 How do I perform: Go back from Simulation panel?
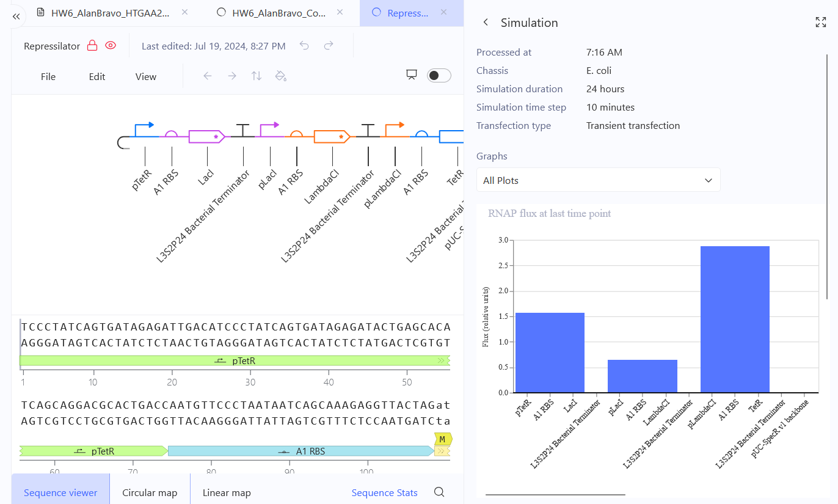(x=486, y=23)
